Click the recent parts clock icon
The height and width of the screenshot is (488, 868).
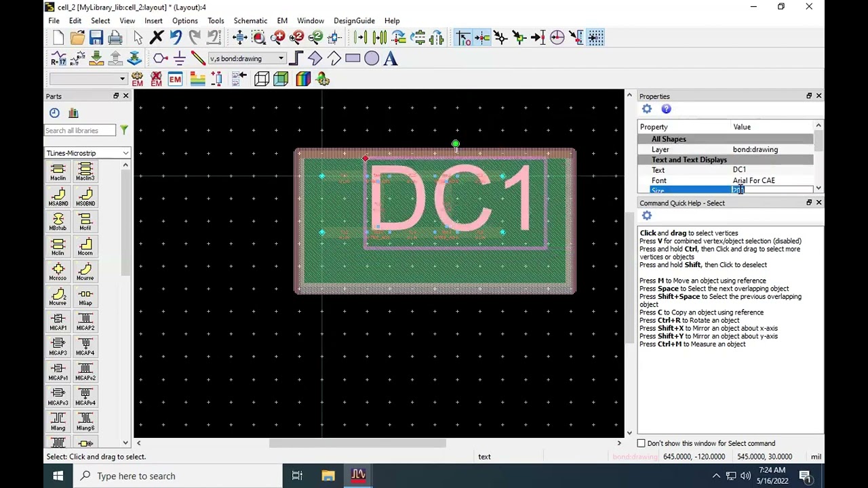[54, 113]
